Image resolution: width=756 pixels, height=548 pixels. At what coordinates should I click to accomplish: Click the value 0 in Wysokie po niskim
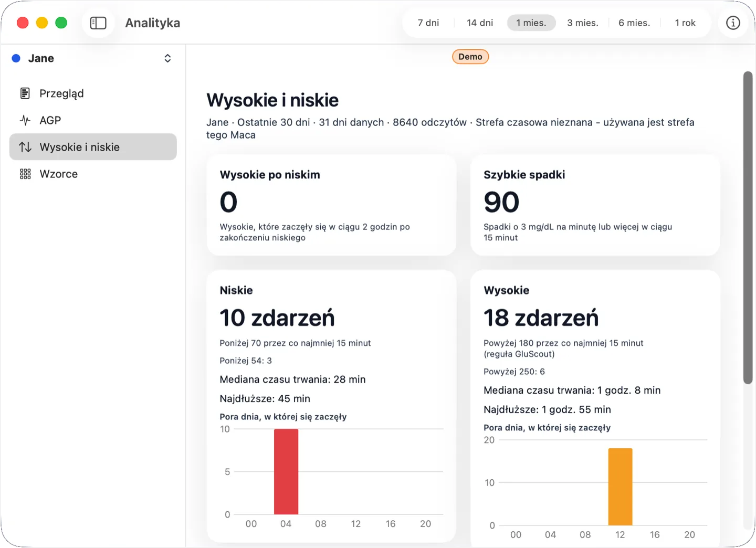click(228, 202)
